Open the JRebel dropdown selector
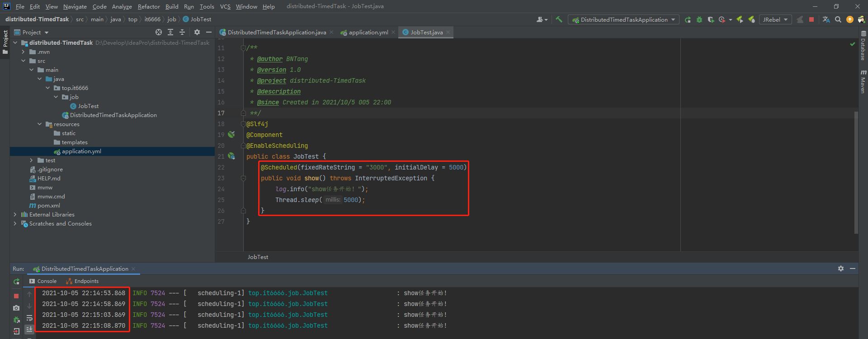Viewport: 868px width, 339px height. (775, 19)
